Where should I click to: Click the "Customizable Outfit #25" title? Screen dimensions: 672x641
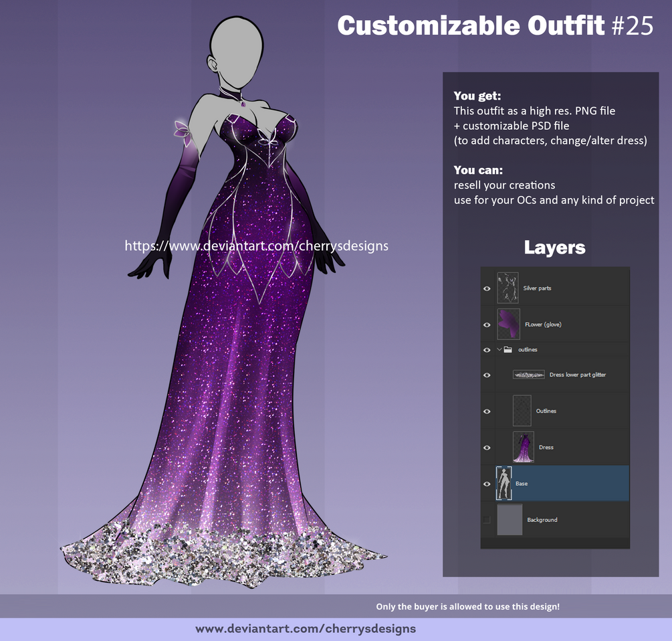click(x=495, y=25)
